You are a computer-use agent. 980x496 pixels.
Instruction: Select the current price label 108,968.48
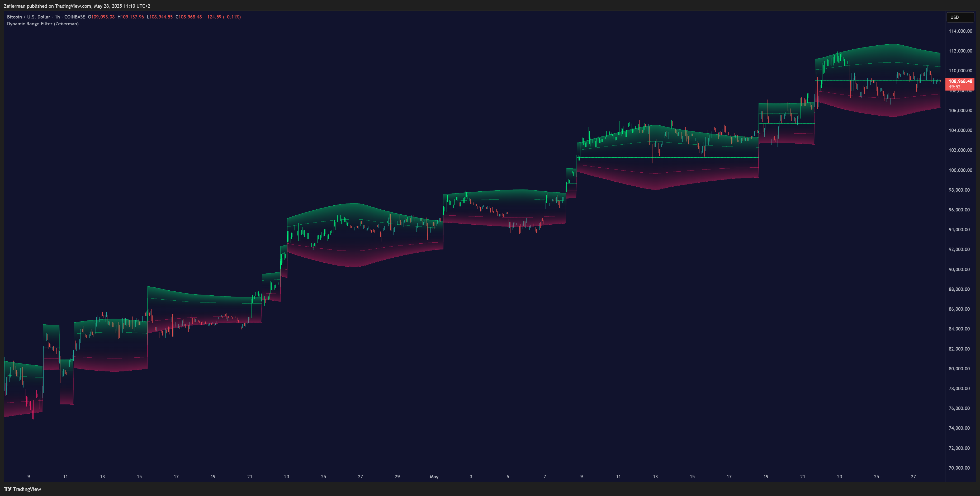[x=960, y=81]
